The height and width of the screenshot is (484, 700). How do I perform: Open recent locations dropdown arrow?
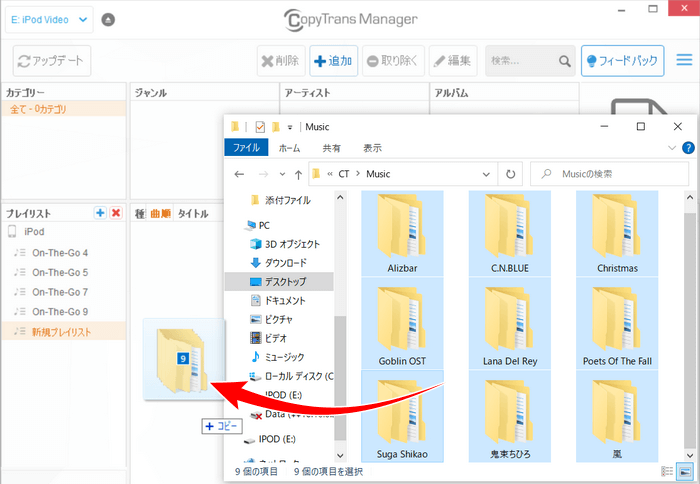point(282,174)
